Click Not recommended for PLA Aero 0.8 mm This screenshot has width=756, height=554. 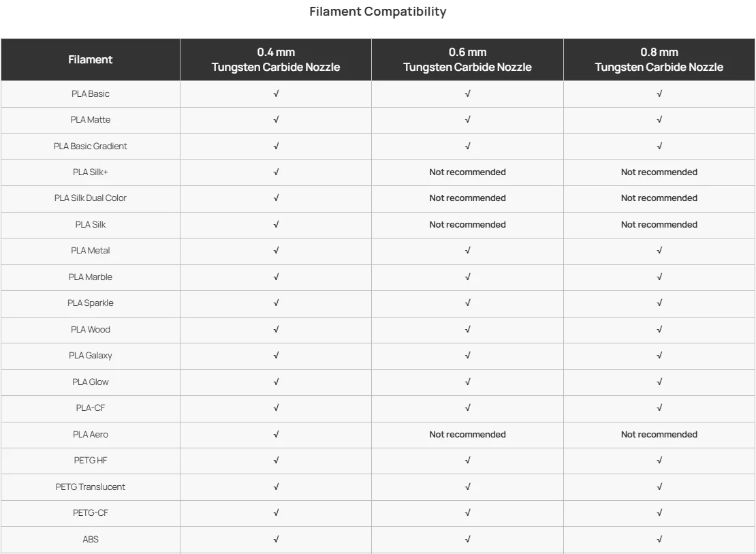click(x=659, y=434)
